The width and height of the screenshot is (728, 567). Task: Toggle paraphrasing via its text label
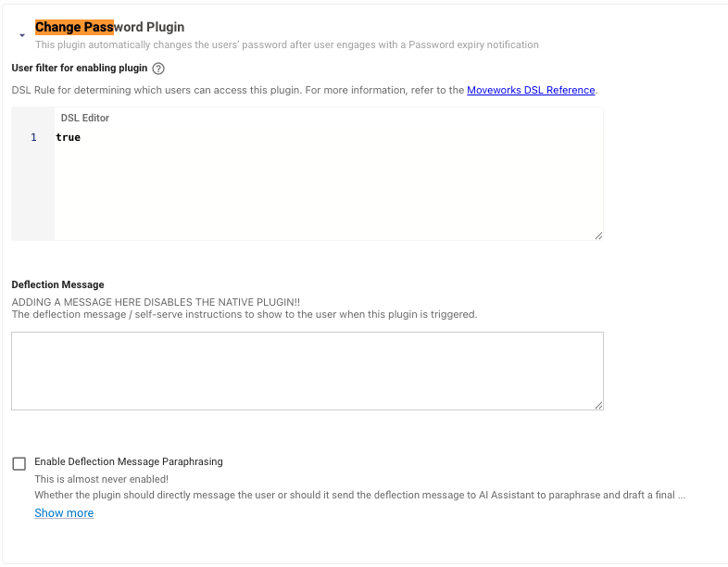[129, 461]
